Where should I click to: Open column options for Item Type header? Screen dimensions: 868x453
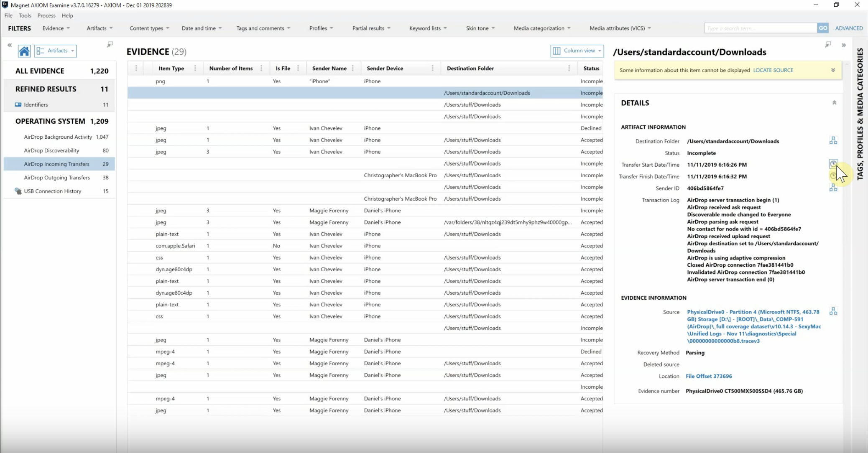[195, 68]
